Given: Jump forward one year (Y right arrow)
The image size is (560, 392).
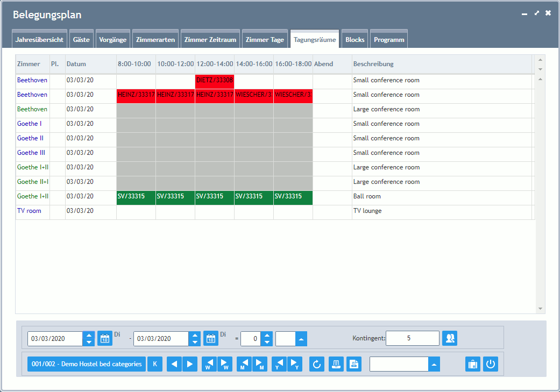Looking at the screenshot, I should coord(295,364).
